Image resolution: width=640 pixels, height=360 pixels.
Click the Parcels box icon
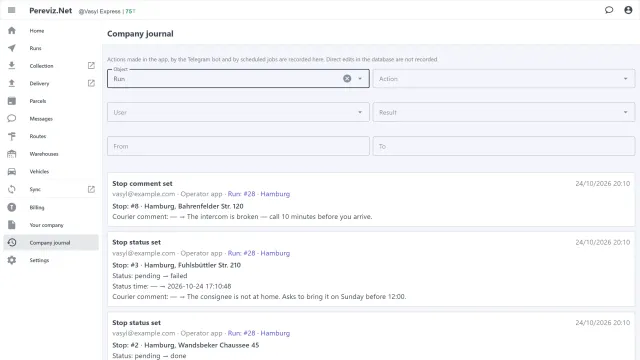pos(12,101)
